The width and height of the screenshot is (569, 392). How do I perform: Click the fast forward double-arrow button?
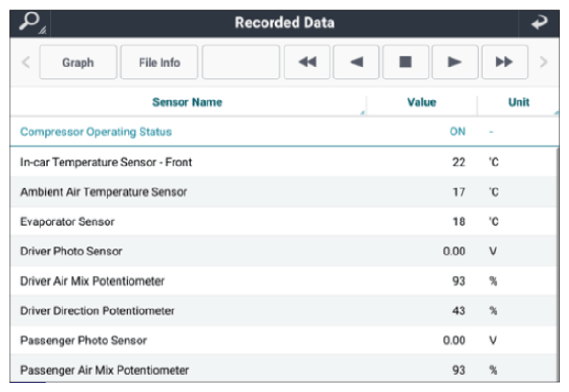504,62
